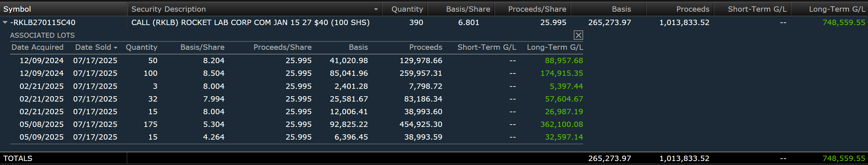Collapse the RKLB270115C40 row expander
Image resolution: width=868 pixels, height=165 pixels.
5,22
